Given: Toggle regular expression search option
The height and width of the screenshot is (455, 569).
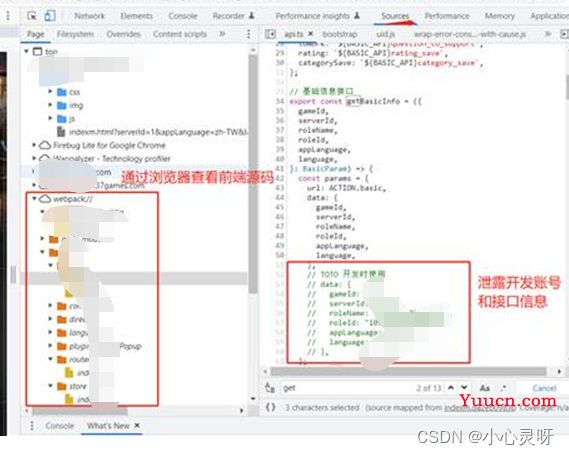Looking at the screenshot, I should 504,388.
